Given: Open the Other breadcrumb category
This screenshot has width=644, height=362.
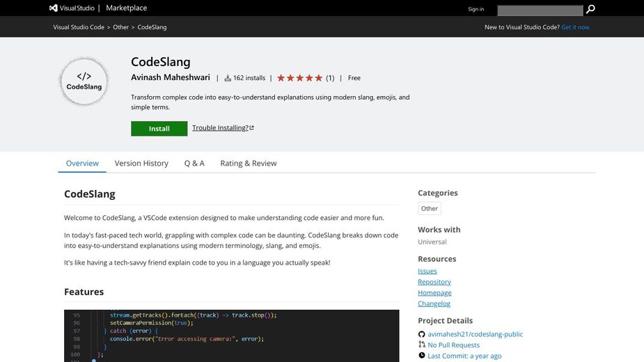Looking at the screenshot, I should pyautogui.click(x=120, y=27).
